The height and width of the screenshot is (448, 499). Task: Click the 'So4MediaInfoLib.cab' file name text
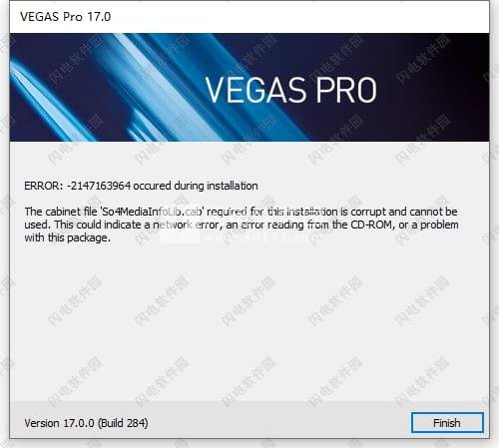(152, 212)
